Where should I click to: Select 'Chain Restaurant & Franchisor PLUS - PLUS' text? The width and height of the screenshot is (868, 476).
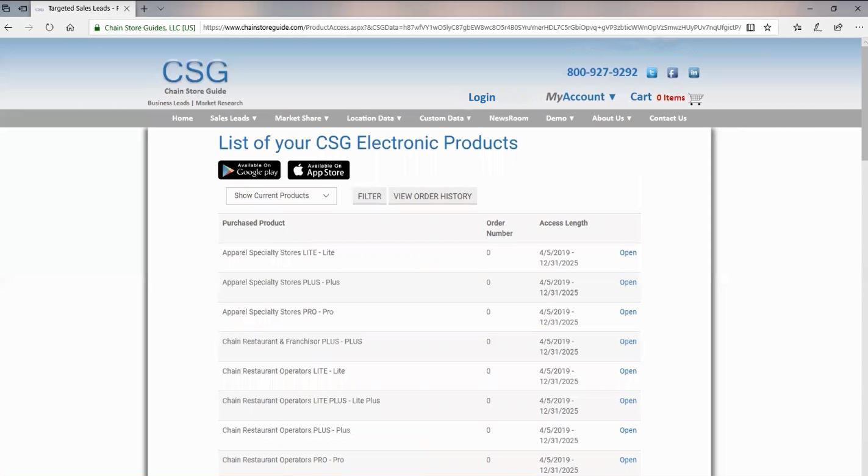pyautogui.click(x=292, y=342)
